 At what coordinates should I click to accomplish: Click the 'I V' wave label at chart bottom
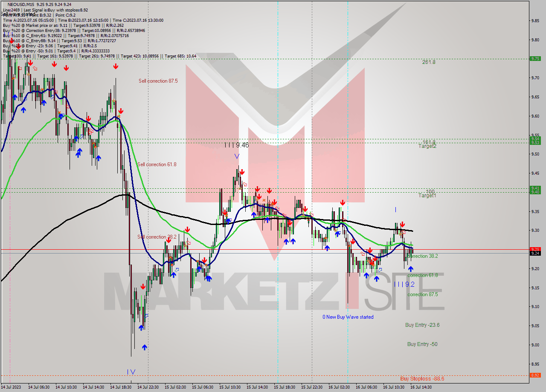131,372
